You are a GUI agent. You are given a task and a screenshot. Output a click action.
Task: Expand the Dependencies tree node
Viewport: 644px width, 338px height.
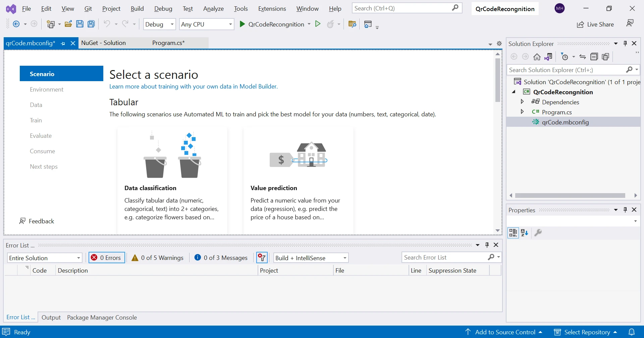pyautogui.click(x=522, y=102)
